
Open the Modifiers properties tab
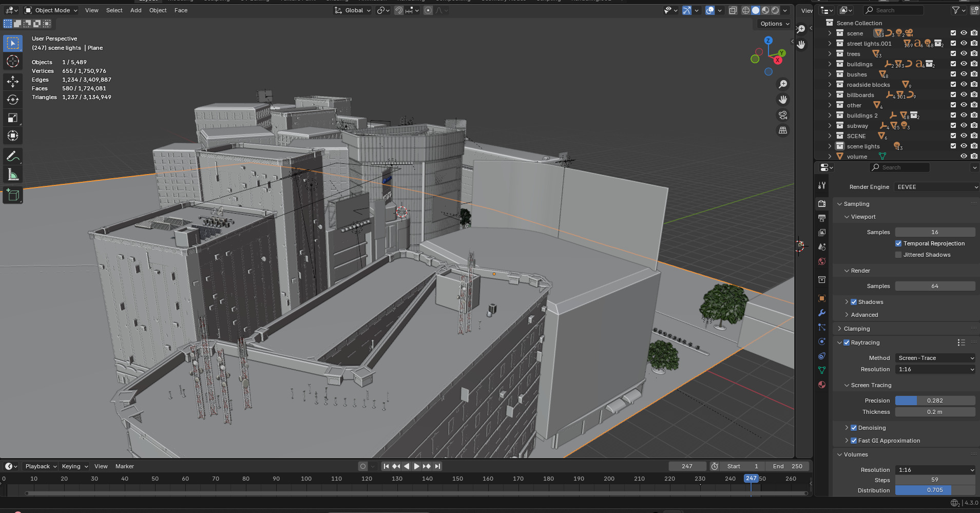click(x=822, y=313)
